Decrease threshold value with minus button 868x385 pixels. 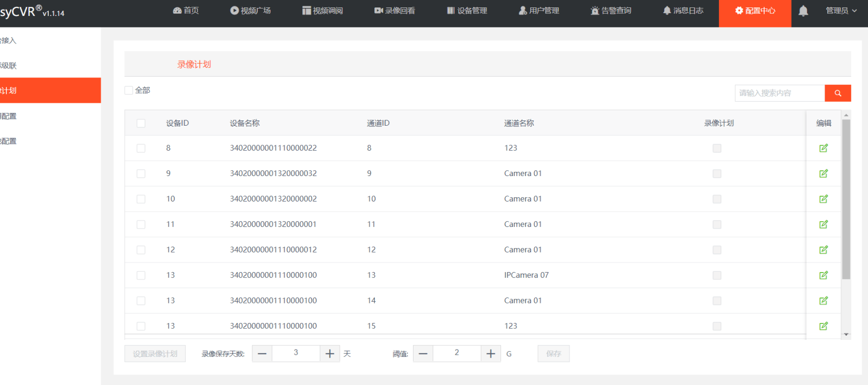pos(423,354)
